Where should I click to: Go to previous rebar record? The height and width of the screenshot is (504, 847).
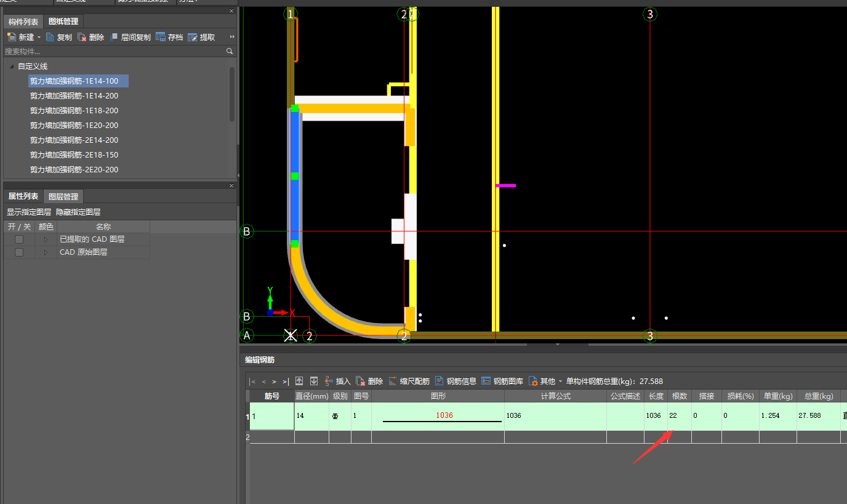[x=264, y=382]
